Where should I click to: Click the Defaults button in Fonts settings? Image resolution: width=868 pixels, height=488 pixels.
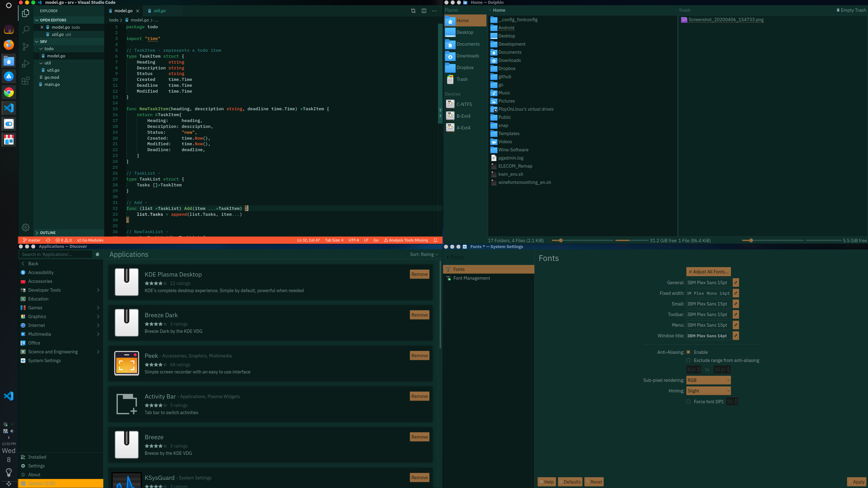[x=570, y=482]
